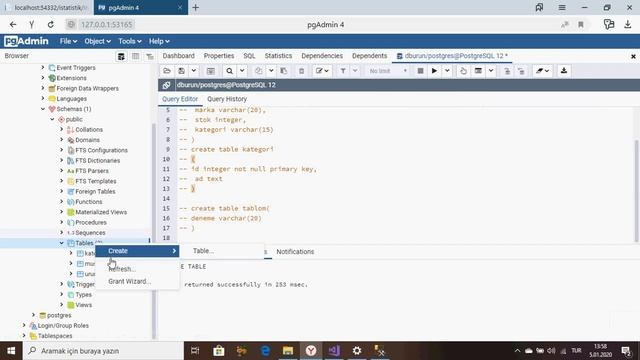Click the Save Data Changes icon
640x360 pixels.
pyautogui.click(x=211, y=71)
